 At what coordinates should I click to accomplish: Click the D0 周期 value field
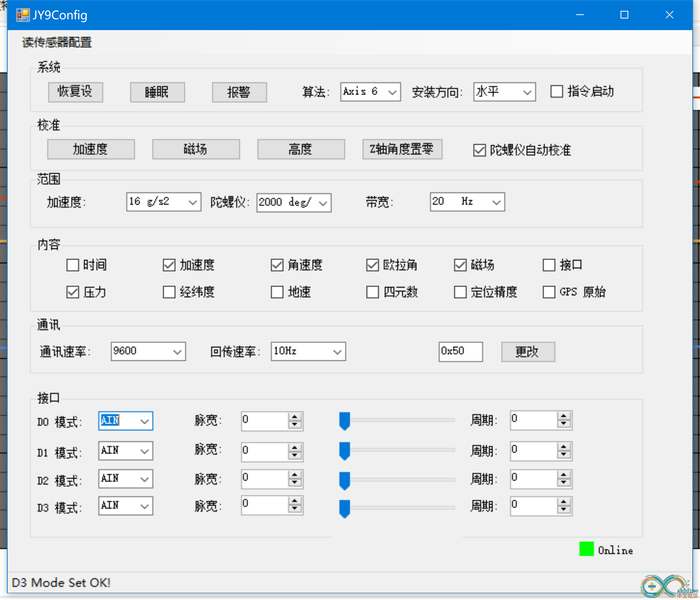[x=534, y=420]
